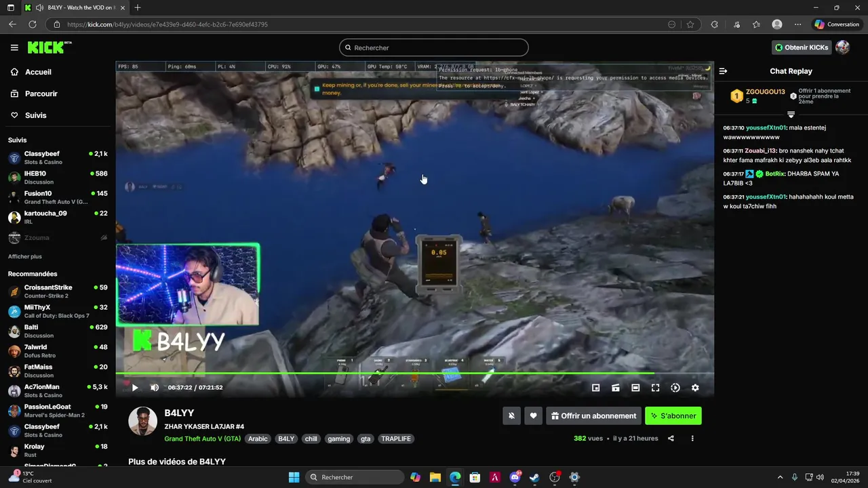
Task: Open recommended channel Krolay
Action: point(58,451)
